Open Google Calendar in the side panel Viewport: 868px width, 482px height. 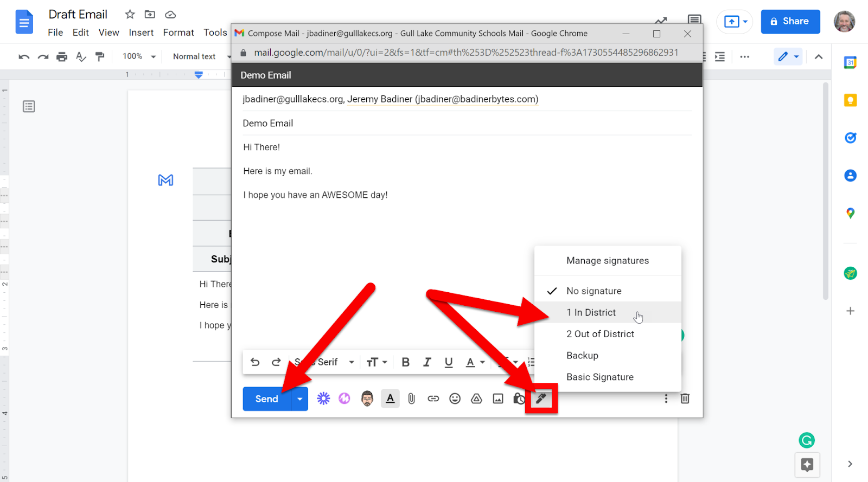click(x=850, y=62)
